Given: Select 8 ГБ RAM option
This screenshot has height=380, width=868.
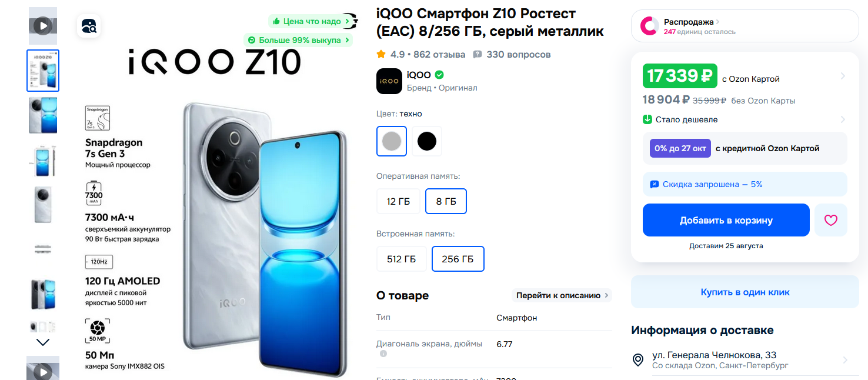Looking at the screenshot, I should click(446, 201).
